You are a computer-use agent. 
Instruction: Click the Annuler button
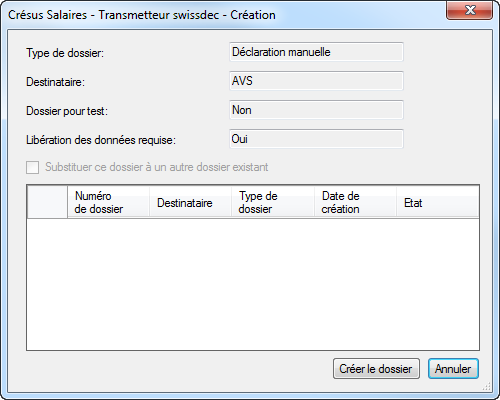453,369
